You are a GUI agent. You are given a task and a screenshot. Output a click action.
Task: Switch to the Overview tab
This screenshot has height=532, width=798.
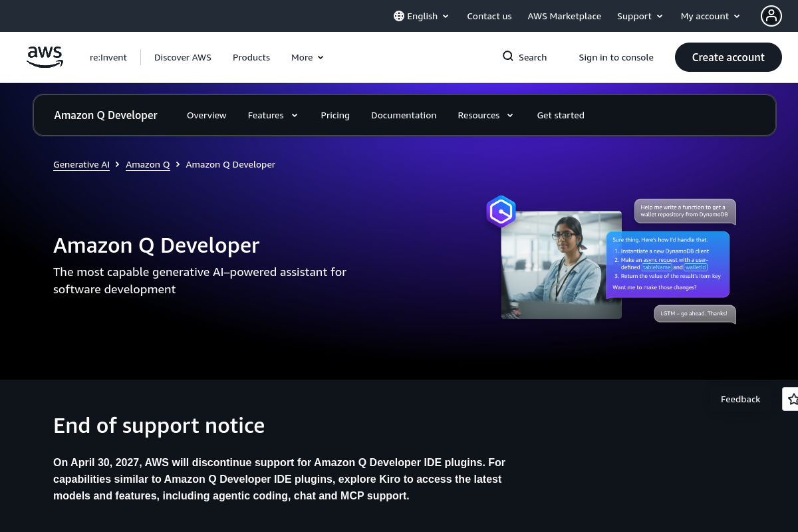(207, 115)
